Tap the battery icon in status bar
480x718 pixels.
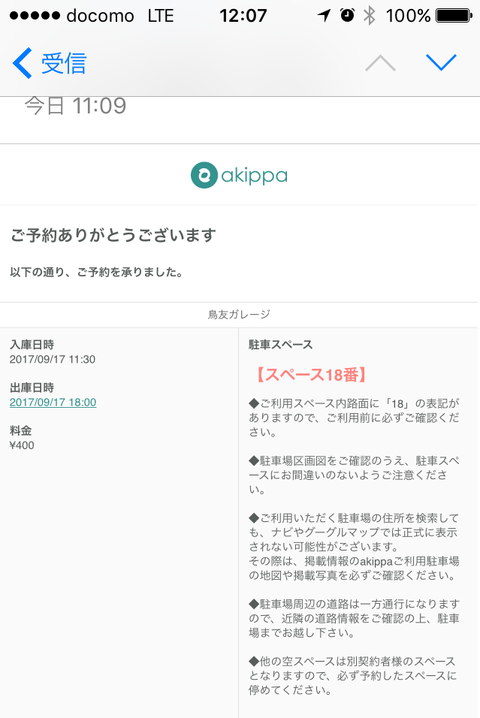(454, 16)
